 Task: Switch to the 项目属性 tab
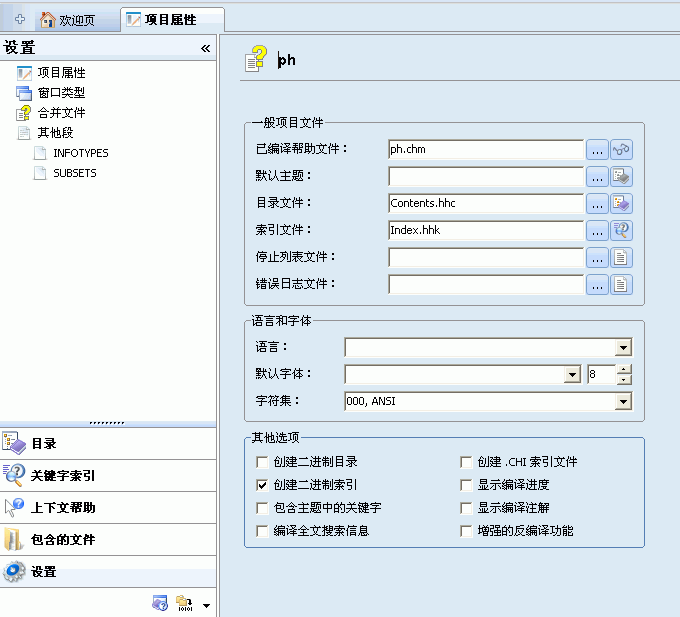(x=172, y=20)
